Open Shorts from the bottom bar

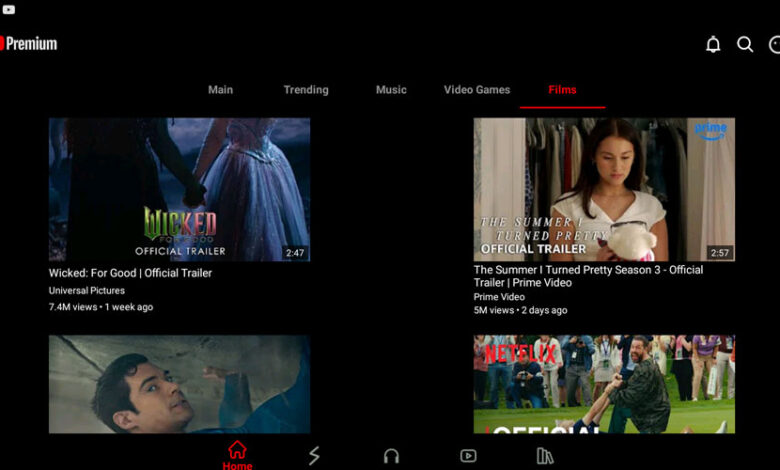pos(314,456)
